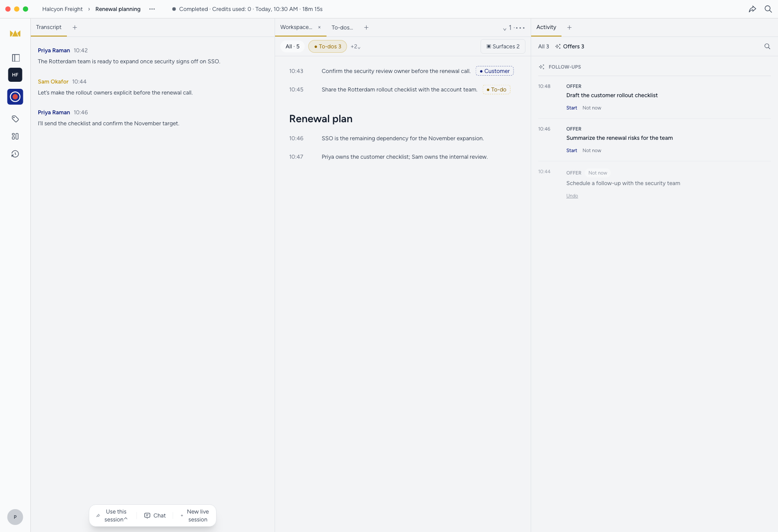
Task: Select the All · 5 filter
Action: pos(293,46)
